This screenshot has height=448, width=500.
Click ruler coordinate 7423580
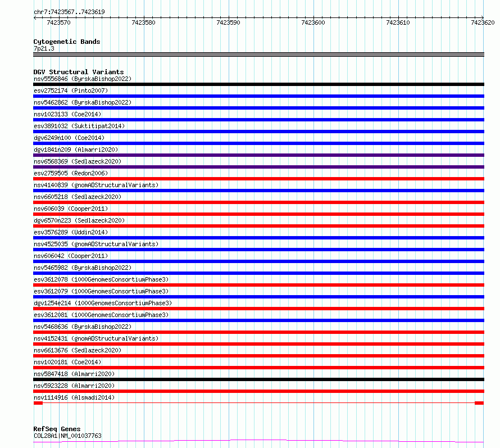143,22
